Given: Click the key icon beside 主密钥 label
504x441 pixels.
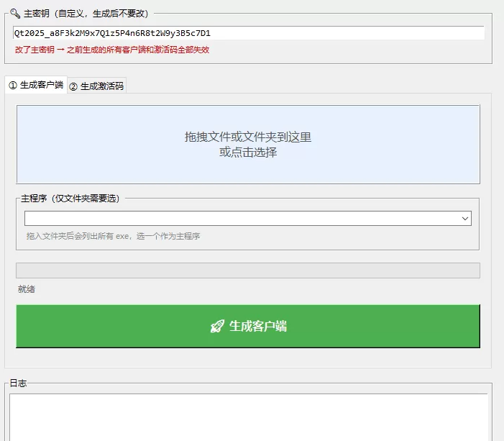Looking at the screenshot, I should 15,14.
